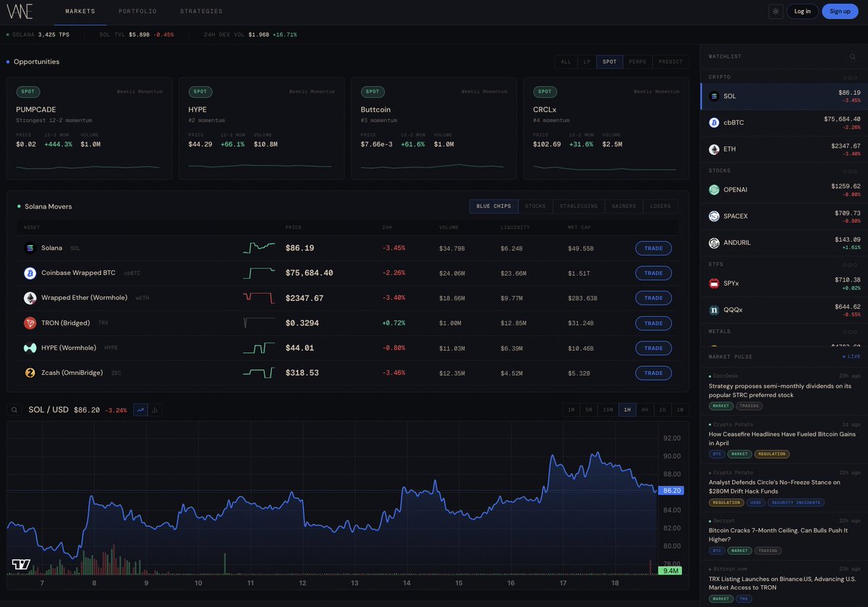The height and width of the screenshot is (607, 868).
Task: Click the Solana coin icon in movers table
Action: click(x=30, y=248)
